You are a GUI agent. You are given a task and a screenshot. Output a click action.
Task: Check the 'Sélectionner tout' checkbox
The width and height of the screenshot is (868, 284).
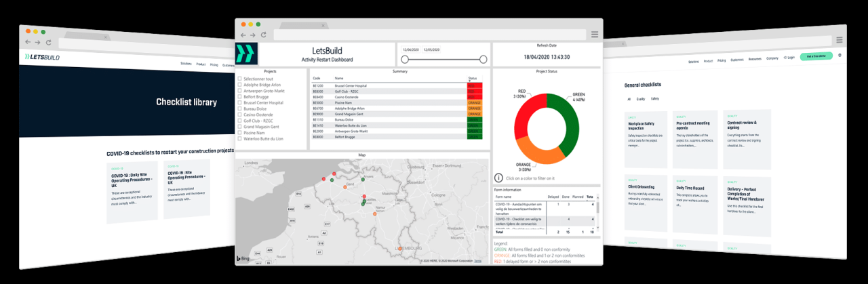[x=240, y=79]
